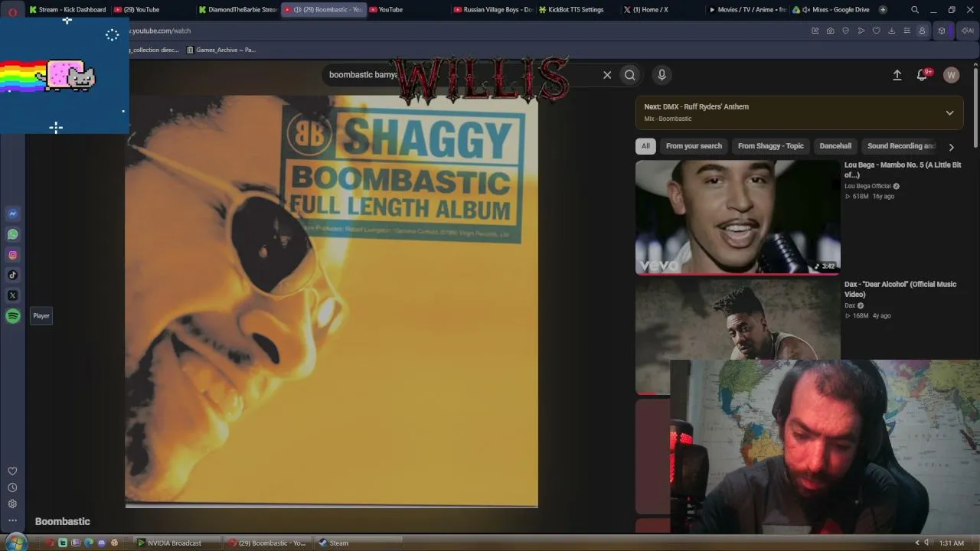
Task: Select the Dancehall filter chip
Action: [x=835, y=146]
